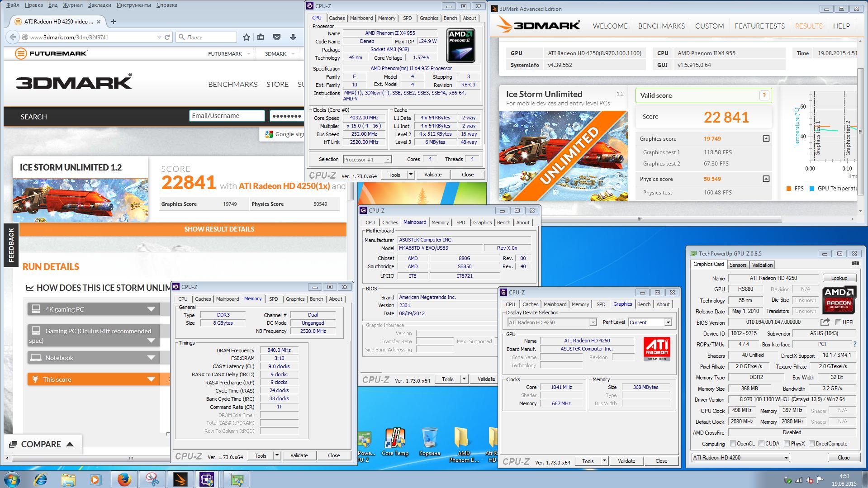This screenshot has height=488, width=868.
Task: Open Core Temp desktop shortcut
Action: click(x=395, y=442)
